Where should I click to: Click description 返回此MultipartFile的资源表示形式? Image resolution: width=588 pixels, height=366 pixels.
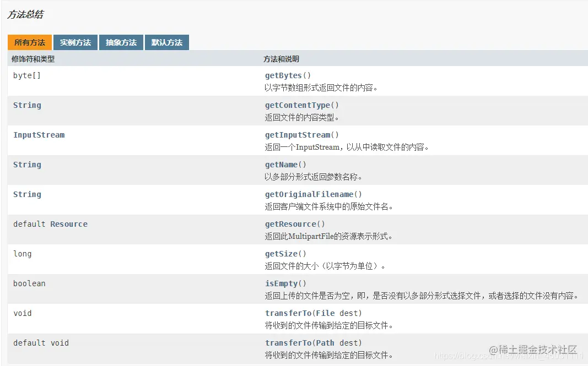[x=328, y=236]
